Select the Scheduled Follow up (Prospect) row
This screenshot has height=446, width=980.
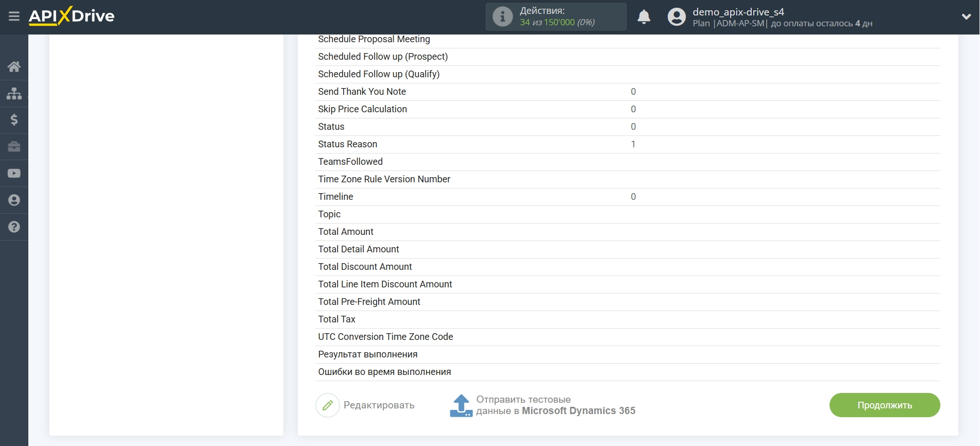(x=628, y=57)
